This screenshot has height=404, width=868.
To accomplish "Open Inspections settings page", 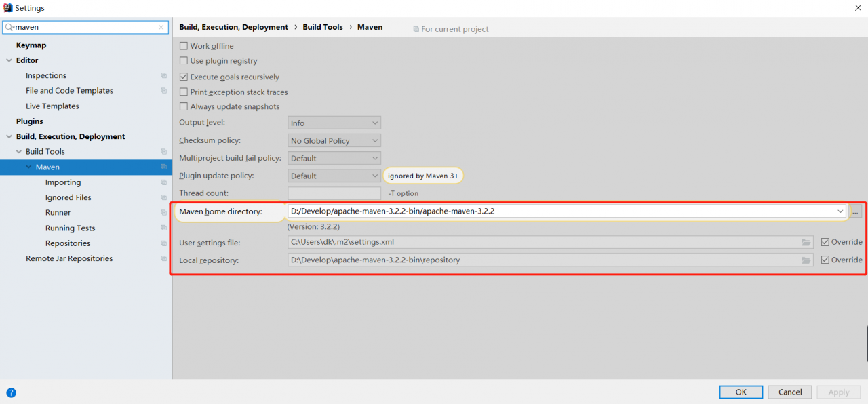I will (46, 75).
